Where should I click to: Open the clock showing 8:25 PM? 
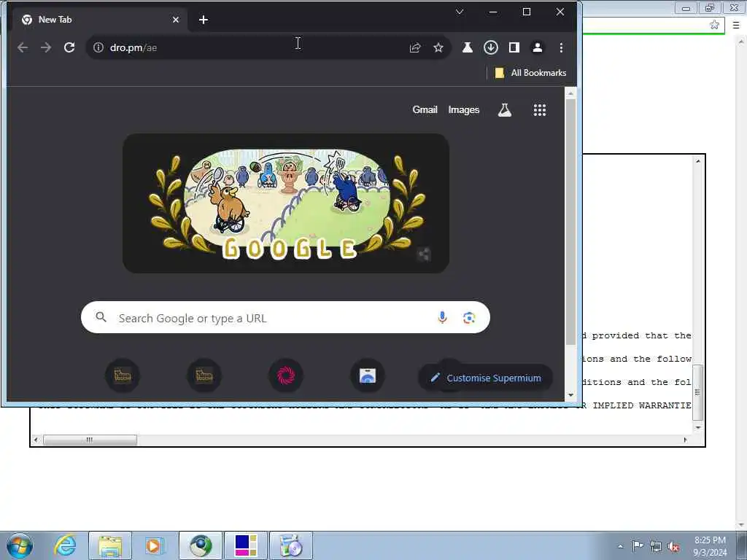(x=710, y=546)
